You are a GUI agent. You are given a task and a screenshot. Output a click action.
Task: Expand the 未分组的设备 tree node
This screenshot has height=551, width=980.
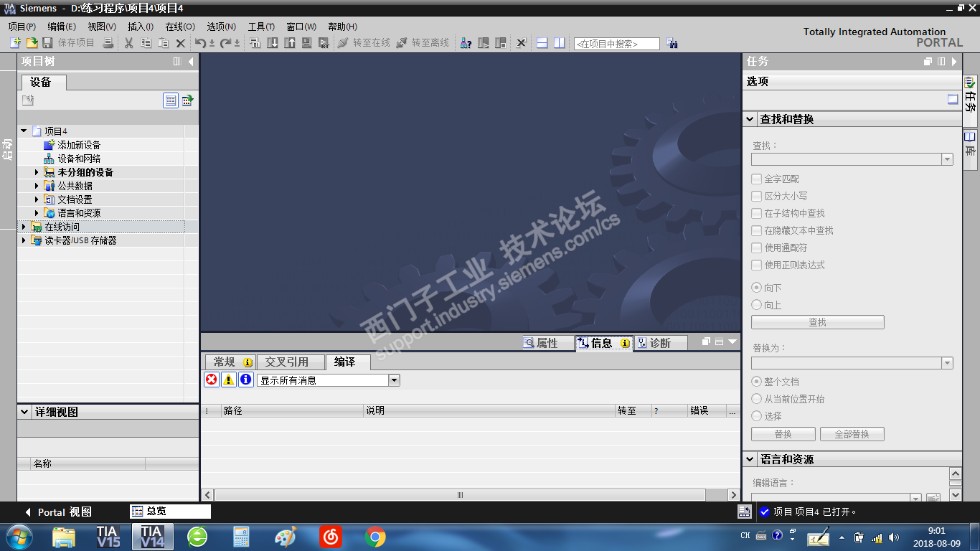(37, 172)
